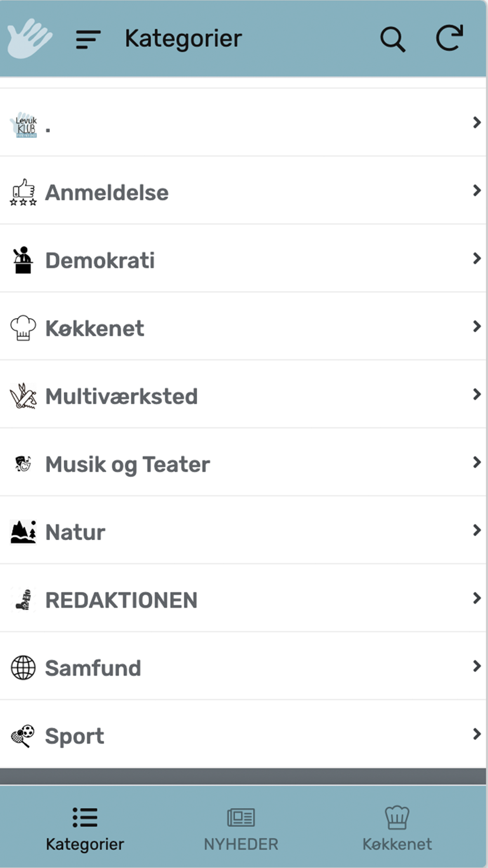Click the Sport racket and ball icon

[x=22, y=736]
